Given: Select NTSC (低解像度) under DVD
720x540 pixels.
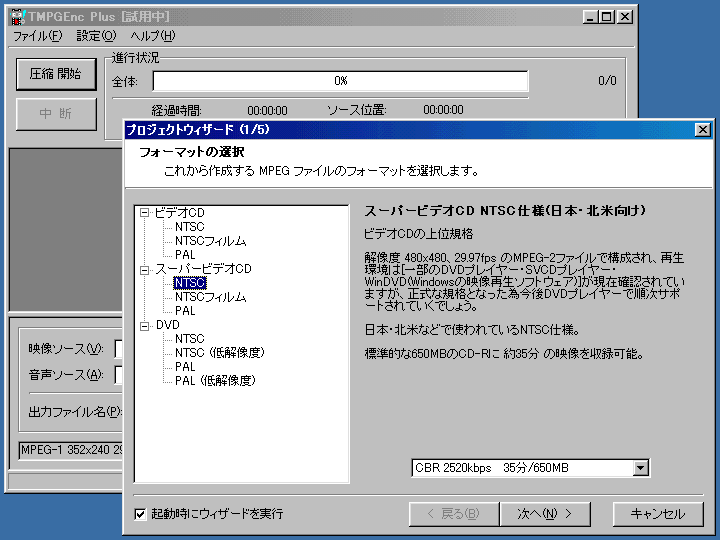Looking at the screenshot, I should point(220,353).
